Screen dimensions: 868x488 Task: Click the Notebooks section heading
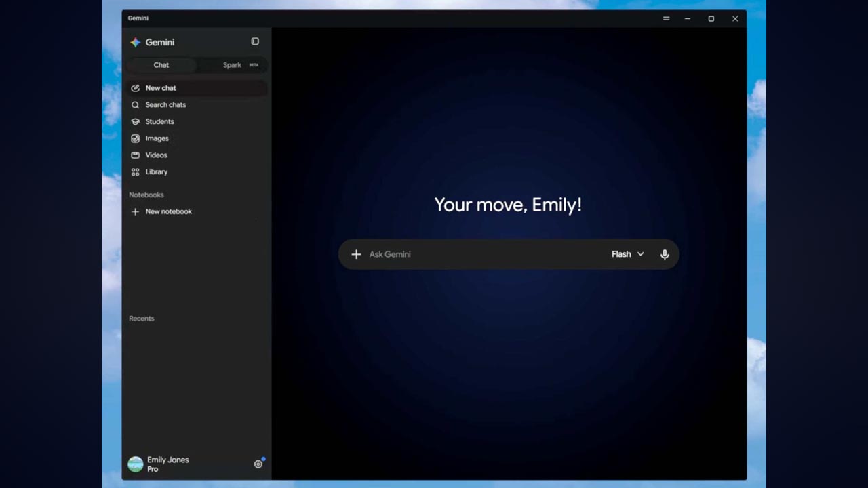pyautogui.click(x=146, y=195)
